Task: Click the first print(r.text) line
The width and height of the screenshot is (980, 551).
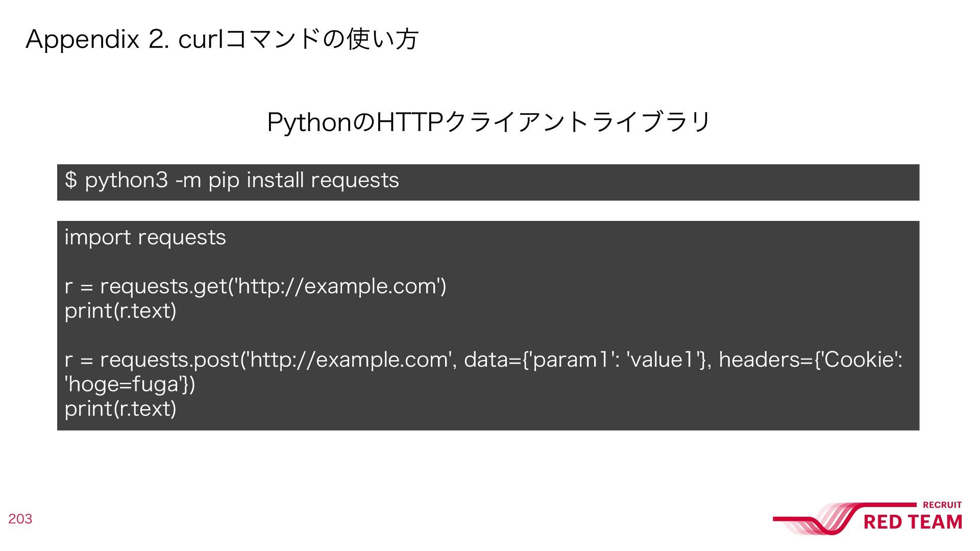Action: click(x=120, y=311)
